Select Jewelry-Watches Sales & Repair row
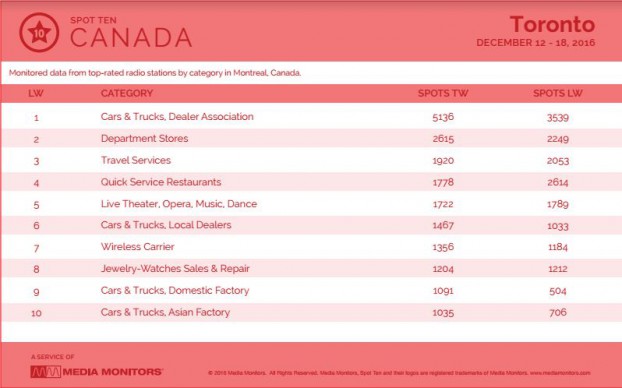This screenshot has width=622, height=388. tap(311, 269)
